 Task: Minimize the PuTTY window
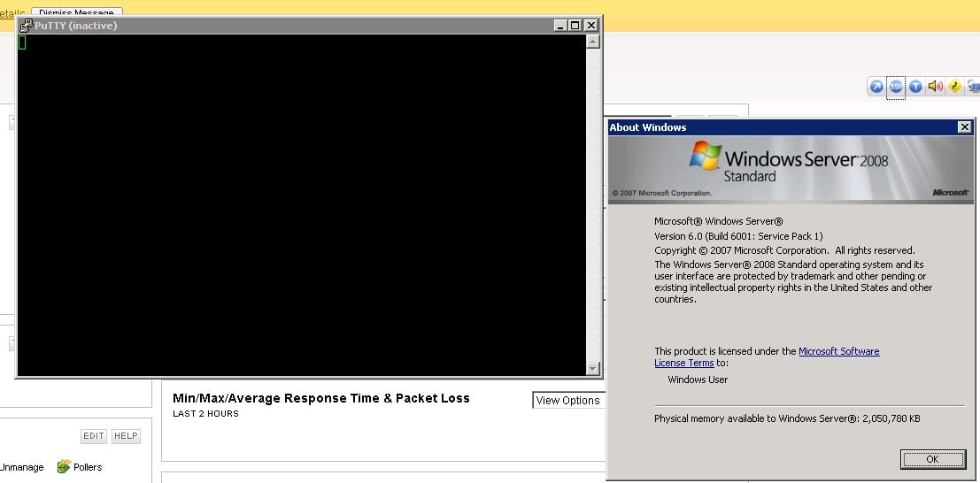(x=560, y=26)
